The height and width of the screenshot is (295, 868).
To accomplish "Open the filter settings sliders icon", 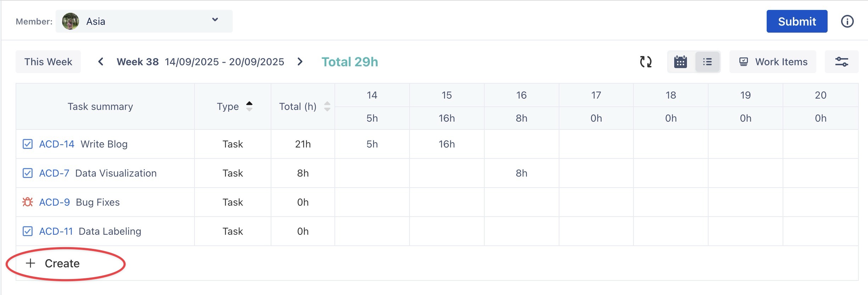I will click(x=841, y=62).
